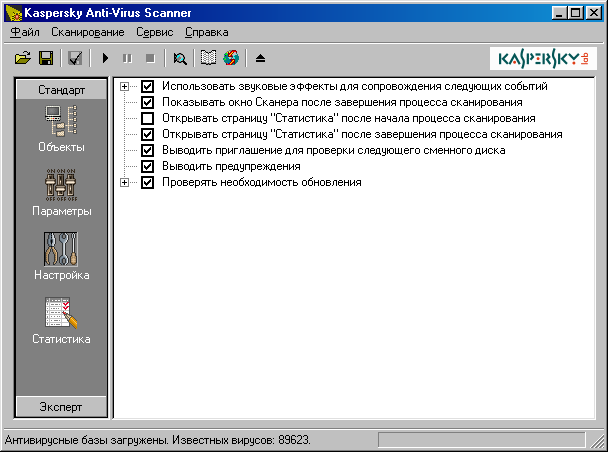The image size is (608, 452).
Task: Start scanning with the play button
Action: [x=105, y=59]
